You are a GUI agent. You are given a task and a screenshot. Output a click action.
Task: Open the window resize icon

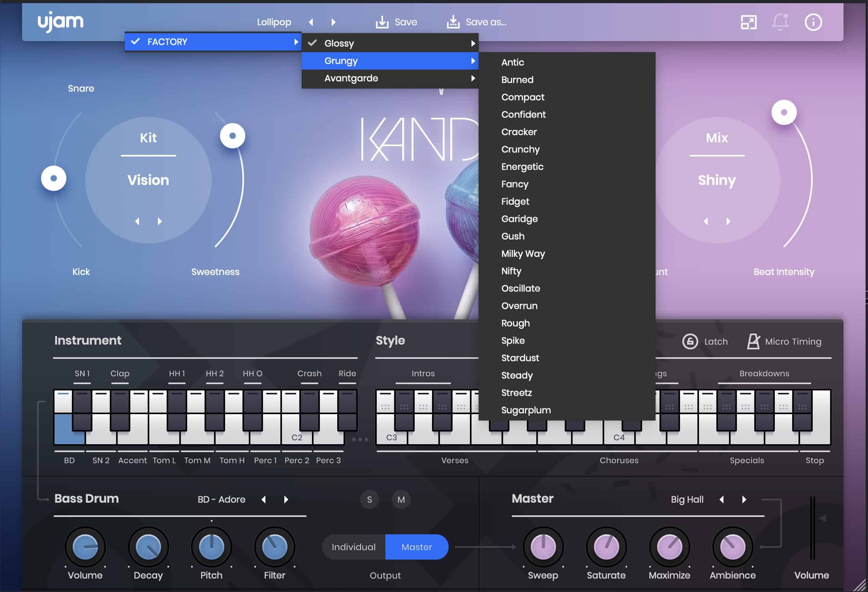click(x=748, y=22)
